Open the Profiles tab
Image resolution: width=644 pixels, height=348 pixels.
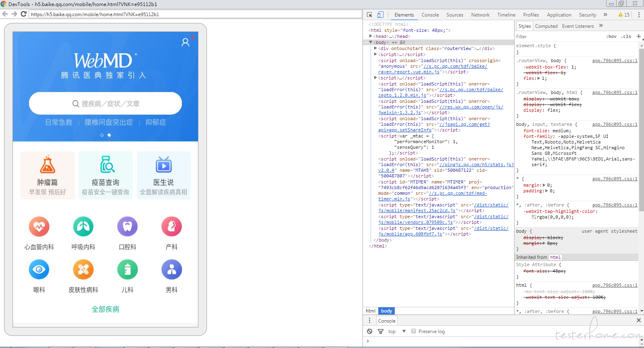(531, 15)
